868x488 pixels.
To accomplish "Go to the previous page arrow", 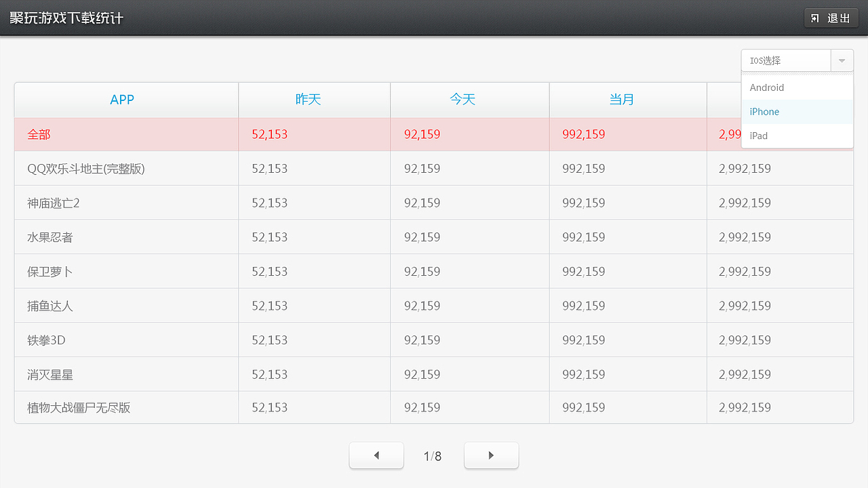I will (x=376, y=455).
